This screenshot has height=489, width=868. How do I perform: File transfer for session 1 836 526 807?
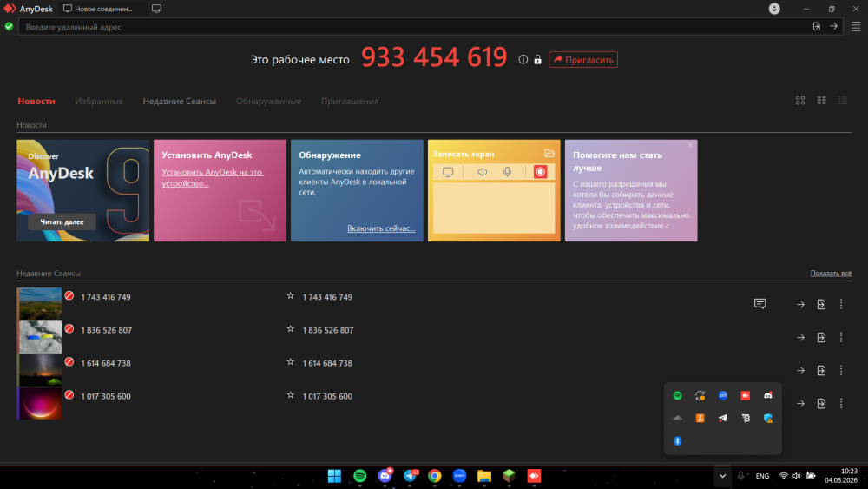click(x=821, y=337)
